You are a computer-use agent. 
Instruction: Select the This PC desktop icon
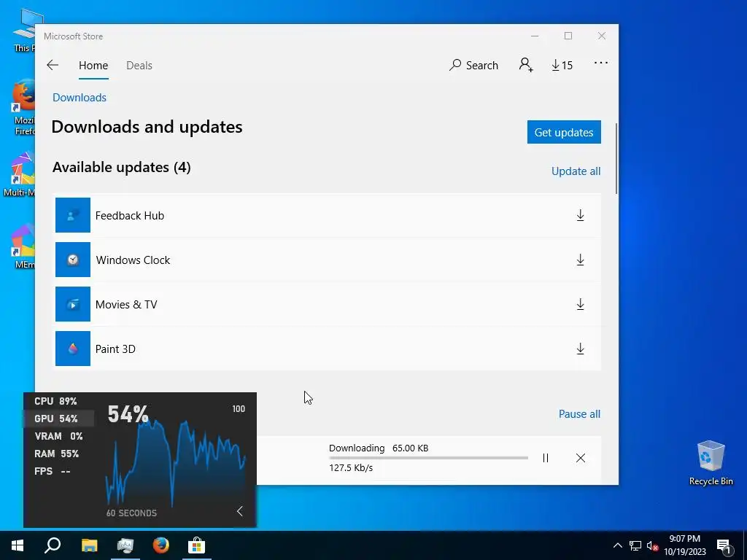pyautogui.click(x=24, y=30)
